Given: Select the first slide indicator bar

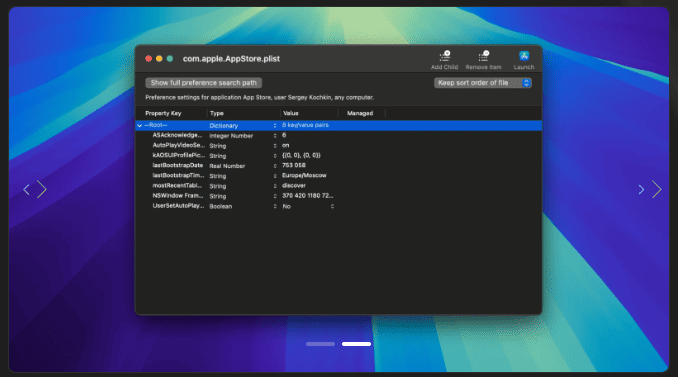Looking at the screenshot, I should click(320, 344).
